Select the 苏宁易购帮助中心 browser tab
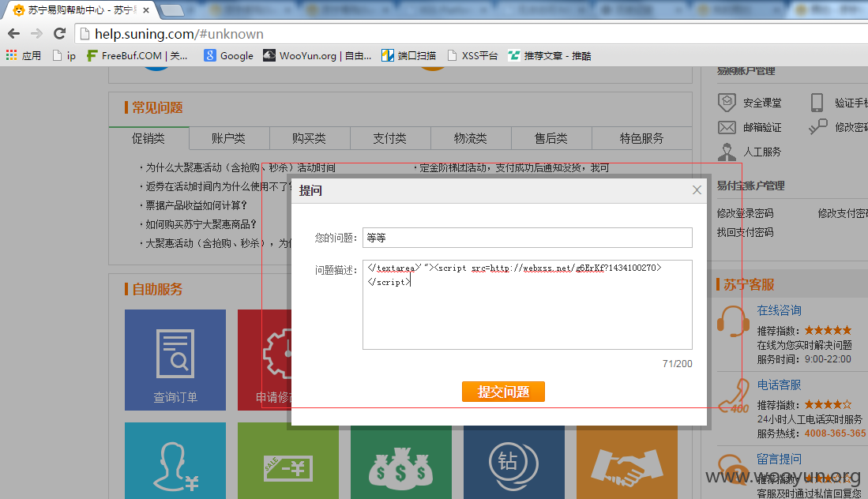The image size is (868, 499). (82, 10)
